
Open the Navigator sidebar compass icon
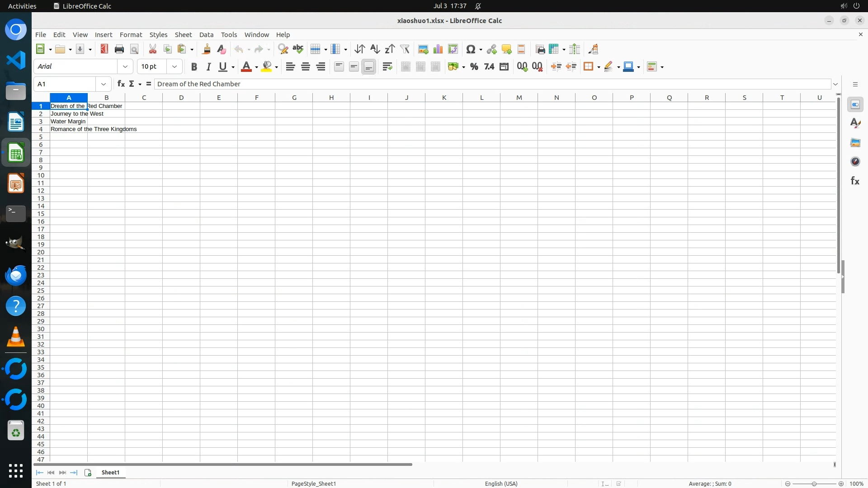(855, 162)
